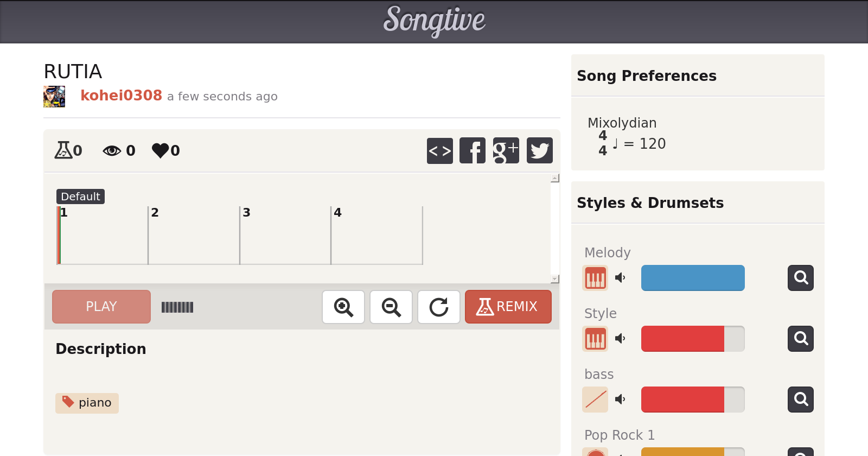Mute the Style track
This screenshot has height=456, width=868.
pyautogui.click(x=620, y=339)
